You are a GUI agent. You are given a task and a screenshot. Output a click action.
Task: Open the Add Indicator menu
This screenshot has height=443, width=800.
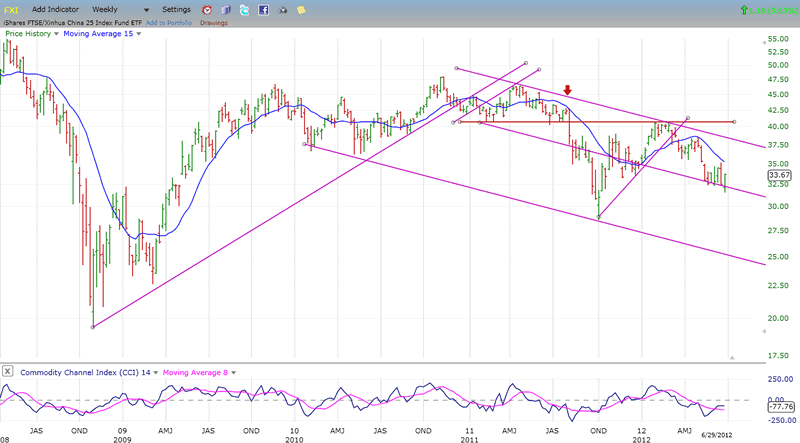coord(55,9)
